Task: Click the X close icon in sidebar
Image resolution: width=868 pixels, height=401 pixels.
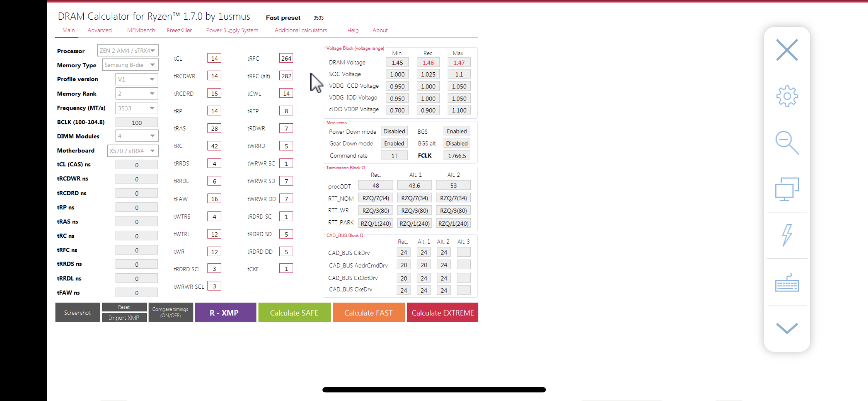Action: [x=787, y=50]
